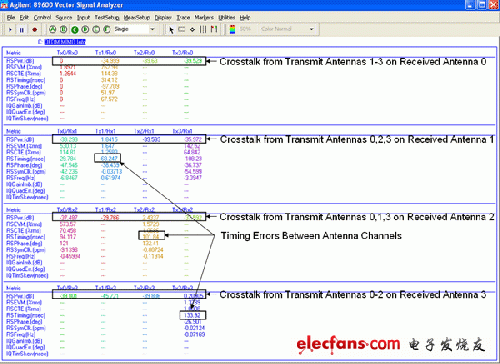Image resolution: width=500 pixels, height=364 pixels.
Task: Open the Utilities menu
Action: click(227, 17)
